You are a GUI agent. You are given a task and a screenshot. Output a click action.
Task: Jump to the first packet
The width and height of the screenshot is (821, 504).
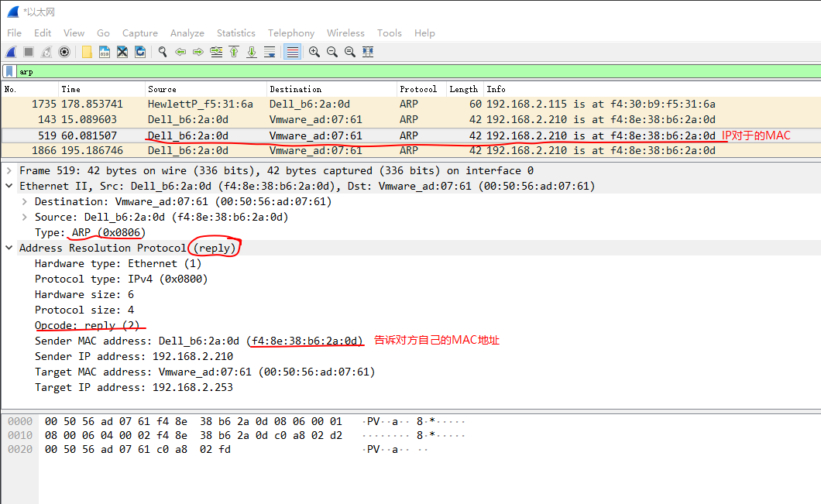tap(234, 52)
